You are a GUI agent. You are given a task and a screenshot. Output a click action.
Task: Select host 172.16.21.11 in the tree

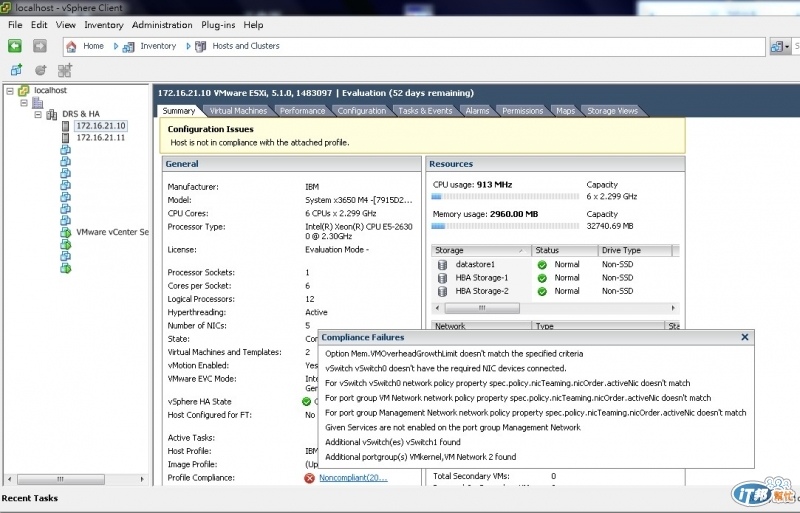click(x=101, y=138)
